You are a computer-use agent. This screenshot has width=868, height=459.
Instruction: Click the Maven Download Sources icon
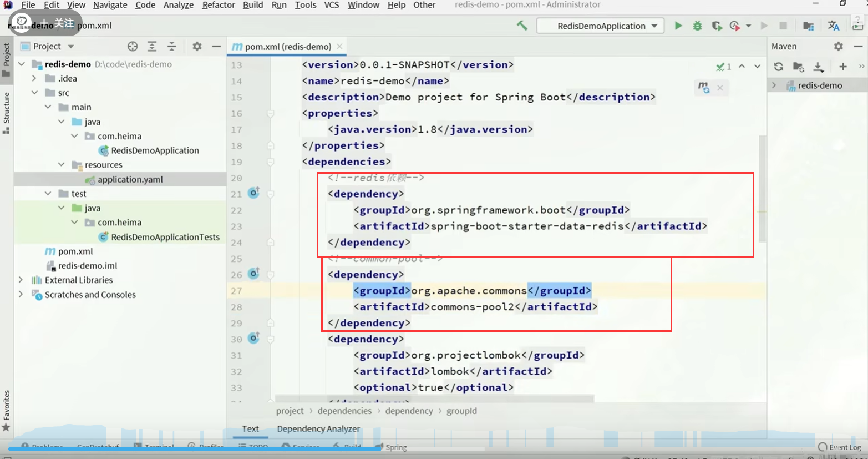point(818,67)
